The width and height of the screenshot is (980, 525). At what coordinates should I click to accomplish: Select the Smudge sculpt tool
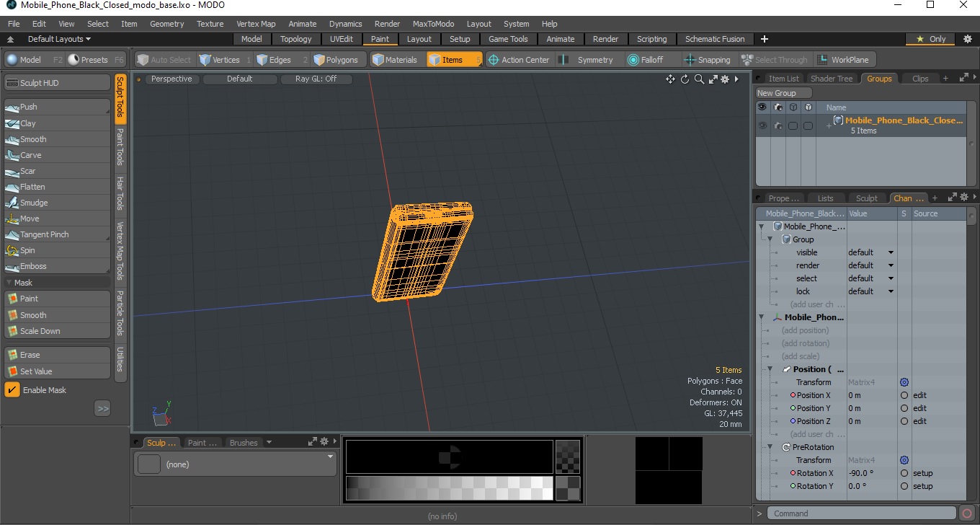click(x=57, y=203)
